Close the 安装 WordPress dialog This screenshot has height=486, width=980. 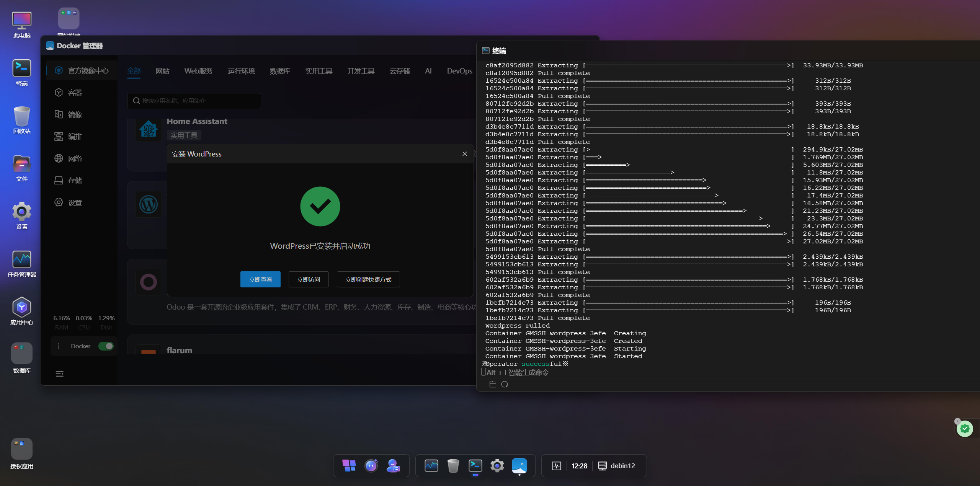(x=464, y=154)
